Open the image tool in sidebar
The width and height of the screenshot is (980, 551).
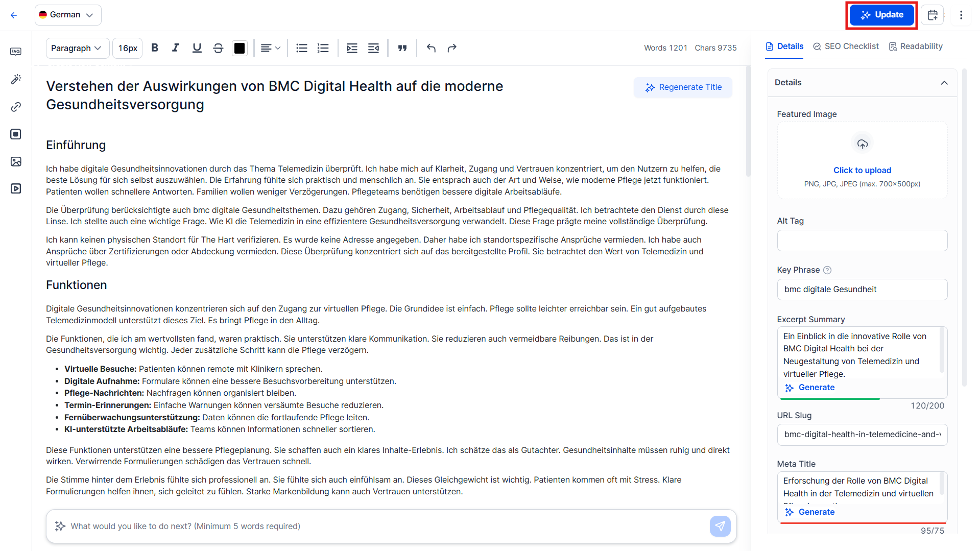pos(16,161)
